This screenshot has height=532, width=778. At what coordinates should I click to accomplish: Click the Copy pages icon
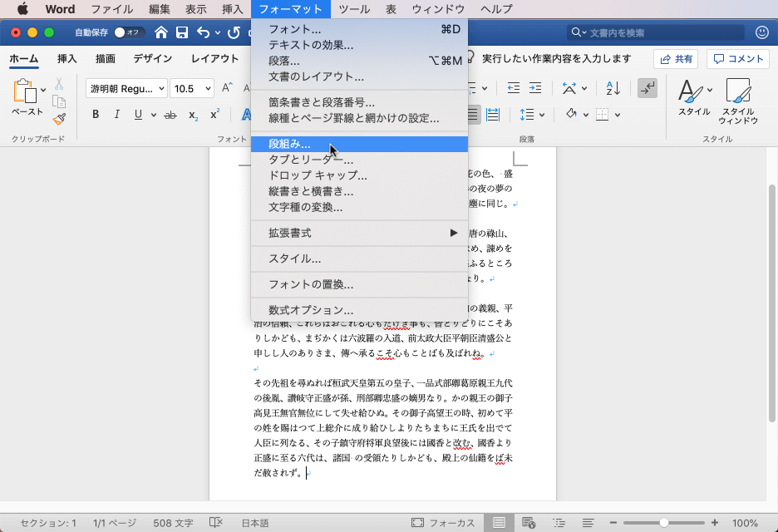point(59,101)
